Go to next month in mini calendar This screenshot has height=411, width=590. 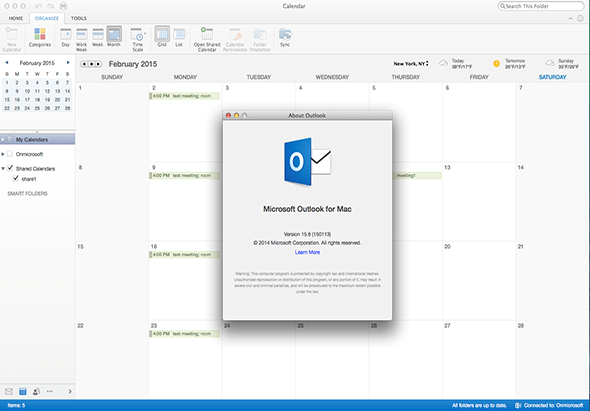click(68, 62)
